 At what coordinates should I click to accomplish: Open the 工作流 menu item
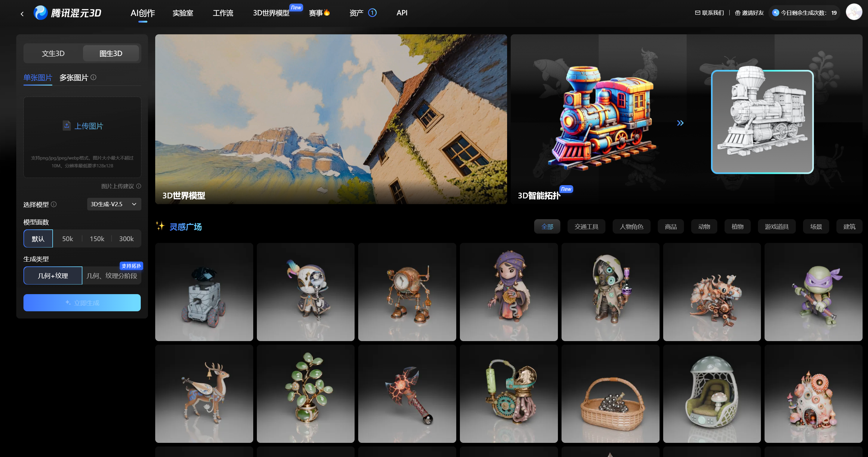point(223,13)
